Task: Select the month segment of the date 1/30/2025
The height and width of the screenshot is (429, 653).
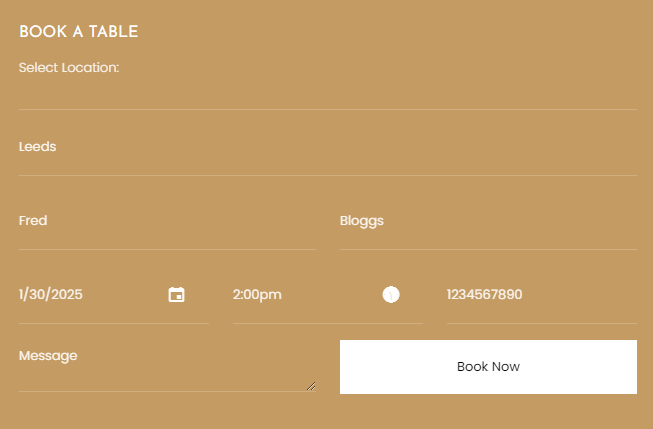Action: pos(21,294)
